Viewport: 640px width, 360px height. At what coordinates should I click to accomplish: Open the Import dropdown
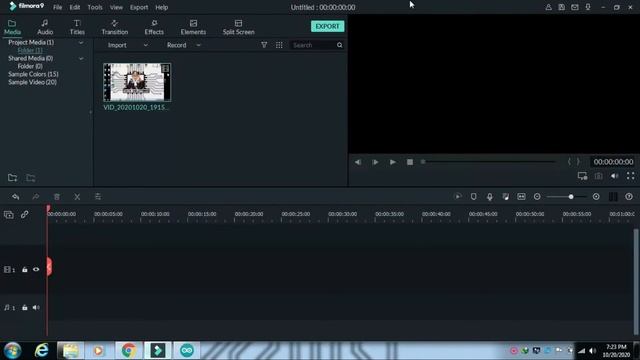127,45
